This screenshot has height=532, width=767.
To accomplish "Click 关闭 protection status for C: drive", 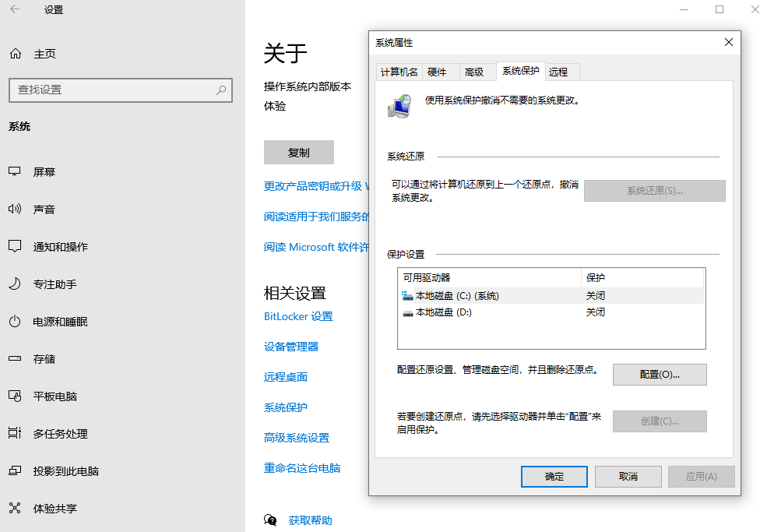I will pos(596,296).
